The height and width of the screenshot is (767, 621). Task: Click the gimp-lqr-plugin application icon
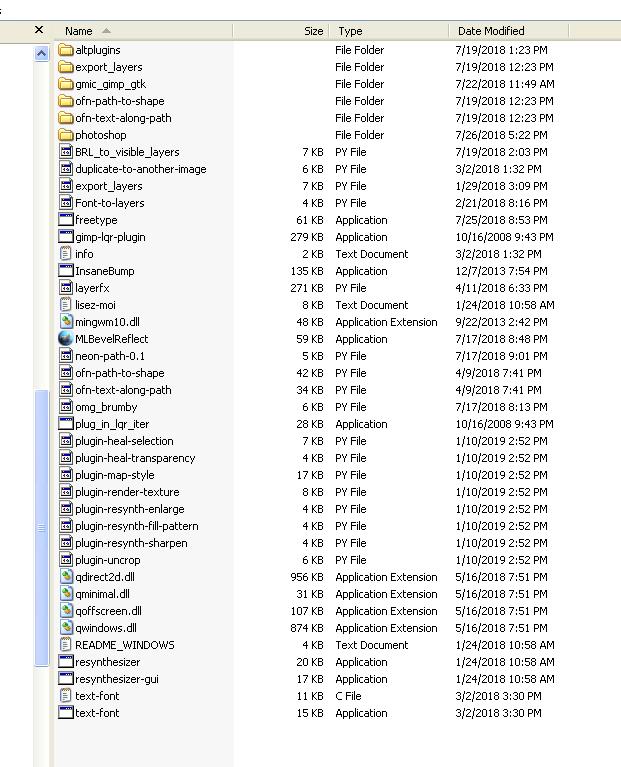point(66,237)
